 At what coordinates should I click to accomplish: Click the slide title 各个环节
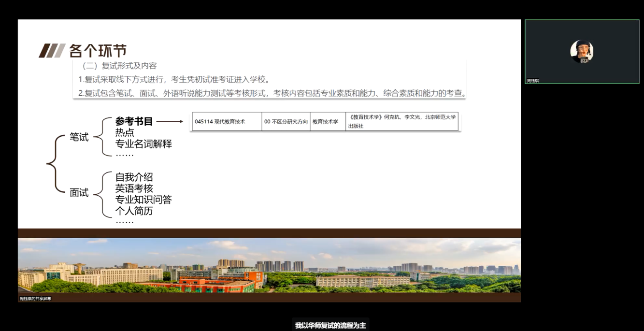(98, 50)
